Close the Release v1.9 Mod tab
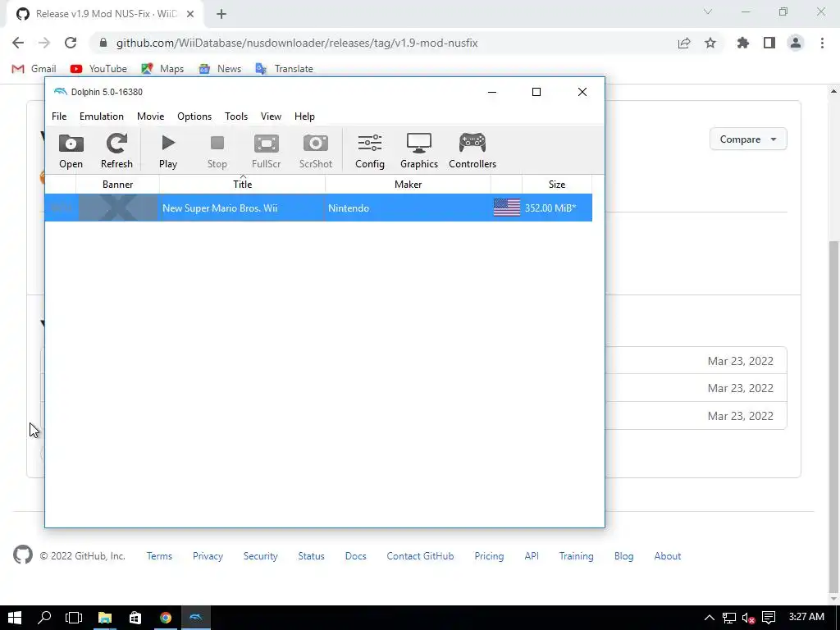This screenshot has width=840, height=630. click(189, 14)
